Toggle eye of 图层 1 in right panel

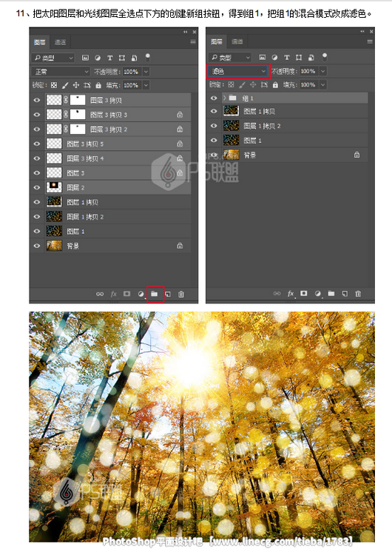[x=214, y=140]
